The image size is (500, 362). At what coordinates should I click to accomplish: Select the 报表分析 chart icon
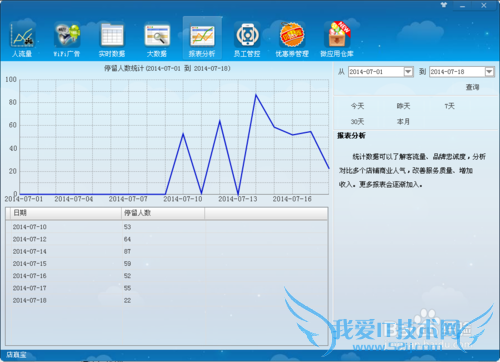click(202, 38)
